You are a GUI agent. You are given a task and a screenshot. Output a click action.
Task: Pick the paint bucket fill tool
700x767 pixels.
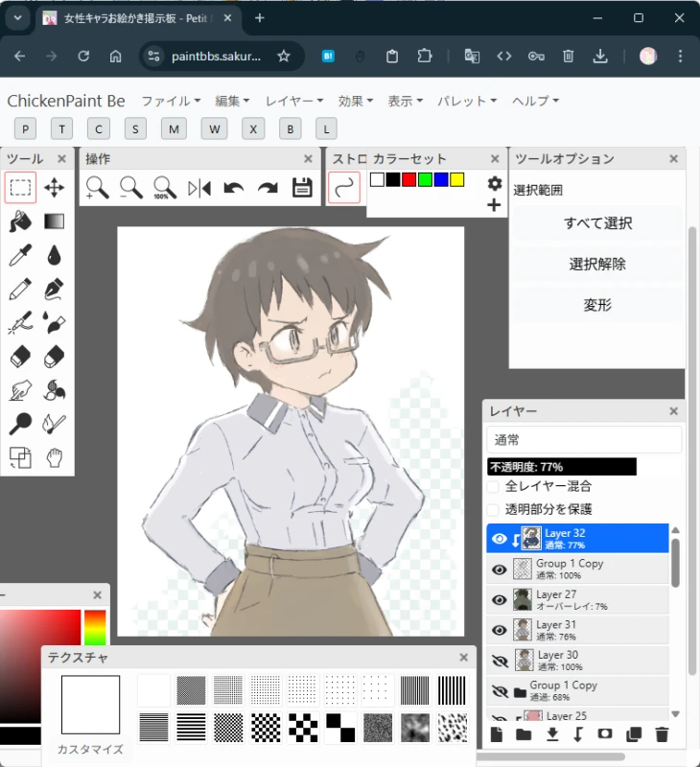point(20,221)
